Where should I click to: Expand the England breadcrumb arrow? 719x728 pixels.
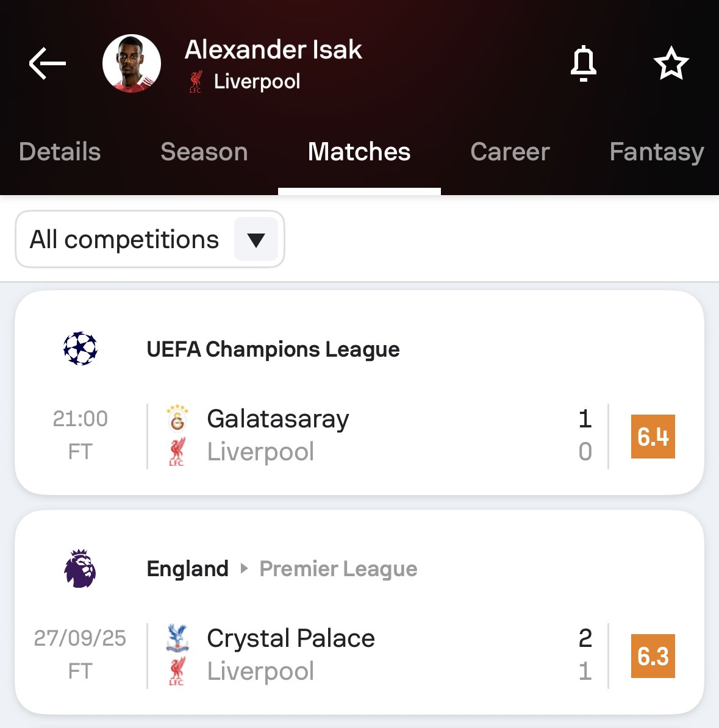tap(245, 569)
